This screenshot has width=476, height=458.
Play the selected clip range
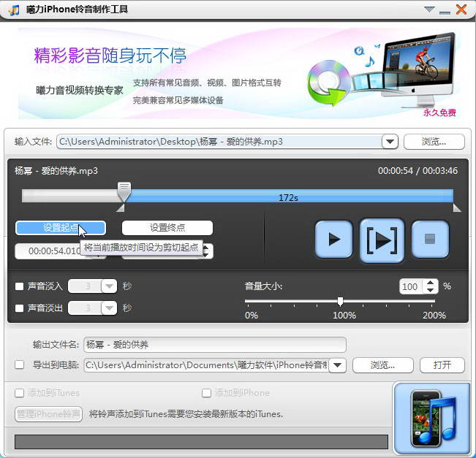point(382,240)
